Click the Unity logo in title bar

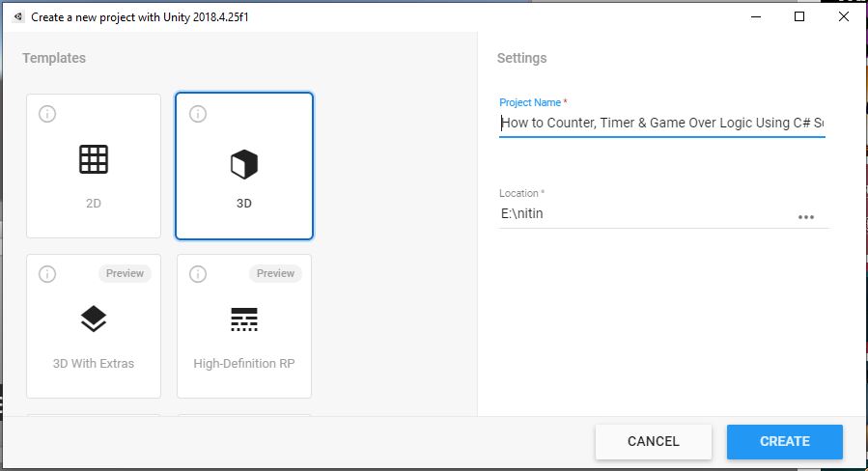point(18,16)
